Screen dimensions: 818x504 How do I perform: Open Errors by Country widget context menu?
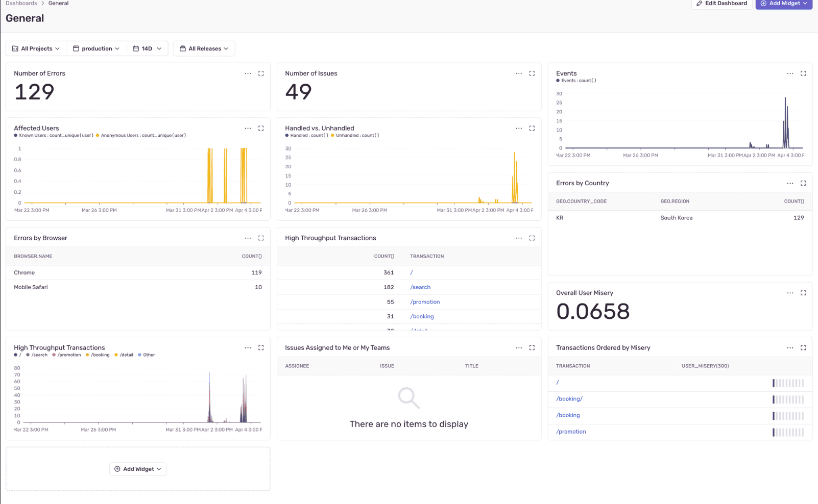790,183
